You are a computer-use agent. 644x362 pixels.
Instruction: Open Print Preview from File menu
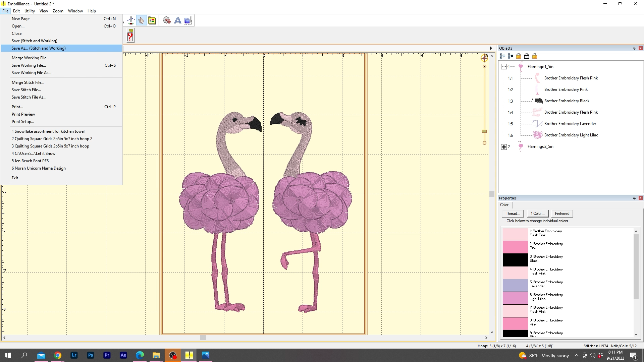coord(23,114)
